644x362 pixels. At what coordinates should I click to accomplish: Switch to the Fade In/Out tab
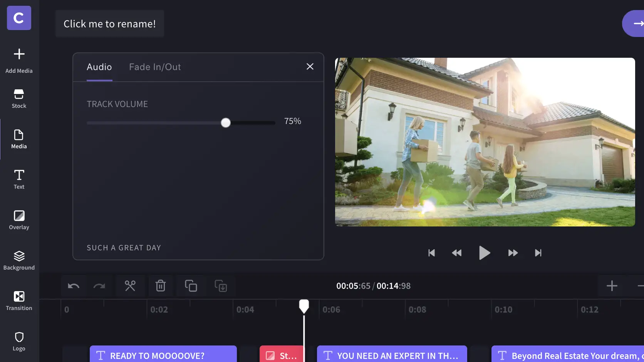coord(155,67)
